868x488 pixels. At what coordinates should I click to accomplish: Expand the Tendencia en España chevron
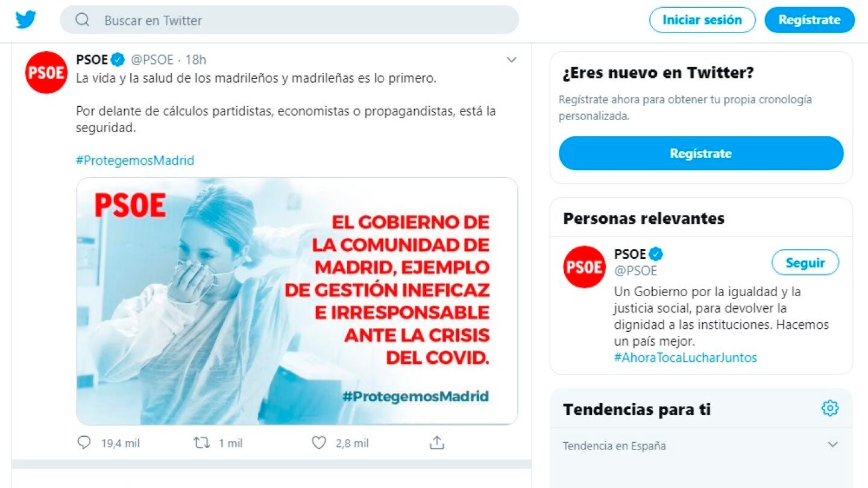pos(832,445)
